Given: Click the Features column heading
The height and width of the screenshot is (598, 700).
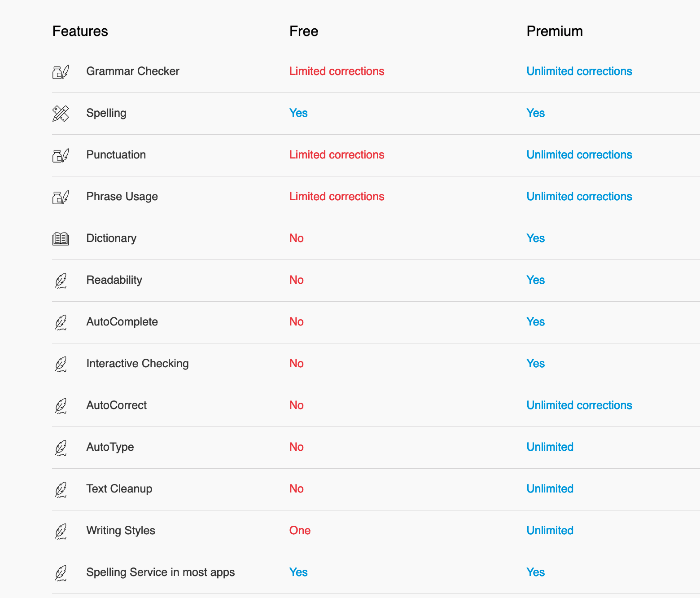Looking at the screenshot, I should [x=80, y=31].
